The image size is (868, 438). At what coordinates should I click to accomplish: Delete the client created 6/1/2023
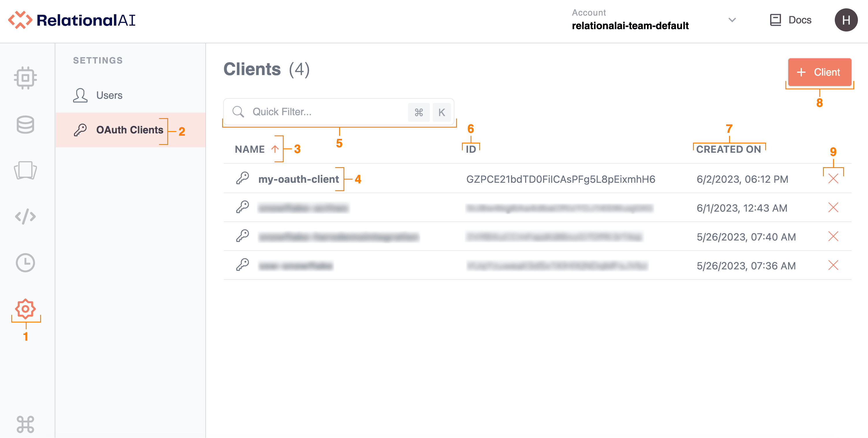833,208
